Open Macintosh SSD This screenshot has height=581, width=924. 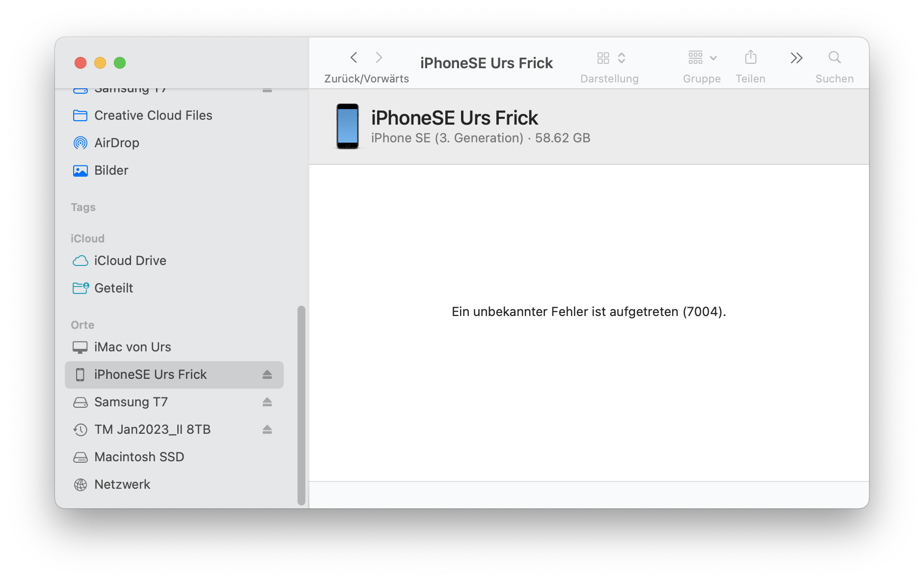(x=174, y=457)
